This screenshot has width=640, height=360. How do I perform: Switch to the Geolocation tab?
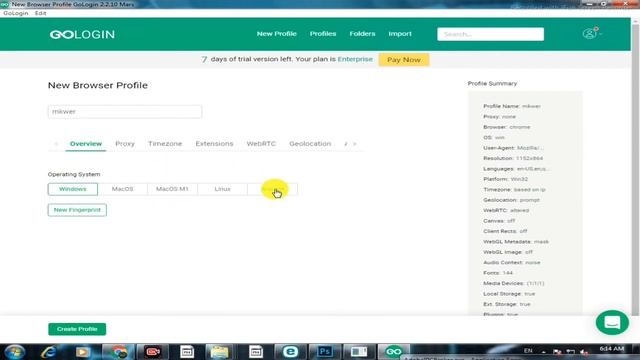(310, 144)
